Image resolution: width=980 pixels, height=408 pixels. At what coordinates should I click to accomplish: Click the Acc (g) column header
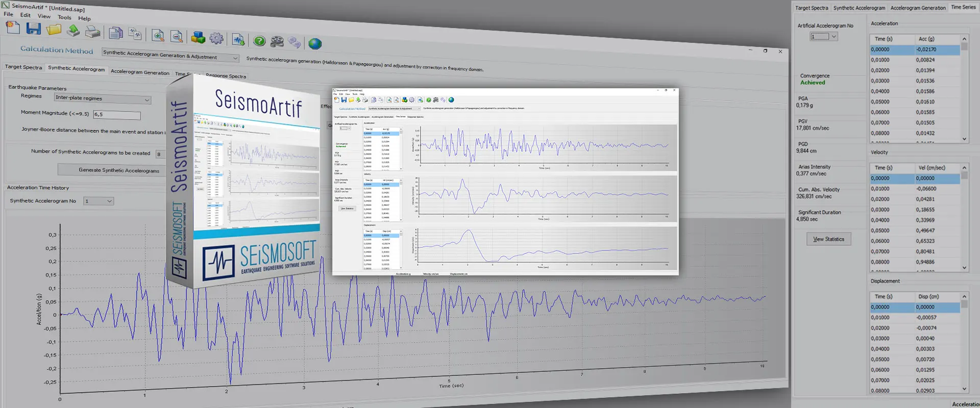pyautogui.click(x=937, y=39)
